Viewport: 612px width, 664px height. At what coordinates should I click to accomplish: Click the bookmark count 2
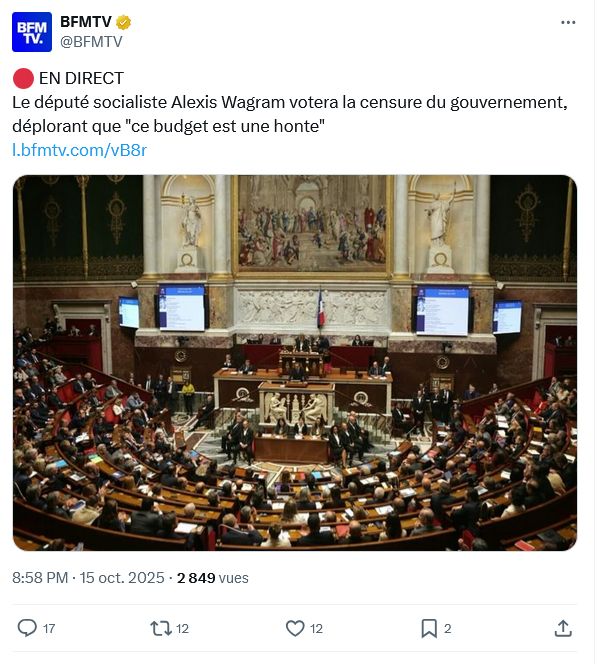[x=448, y=629]
